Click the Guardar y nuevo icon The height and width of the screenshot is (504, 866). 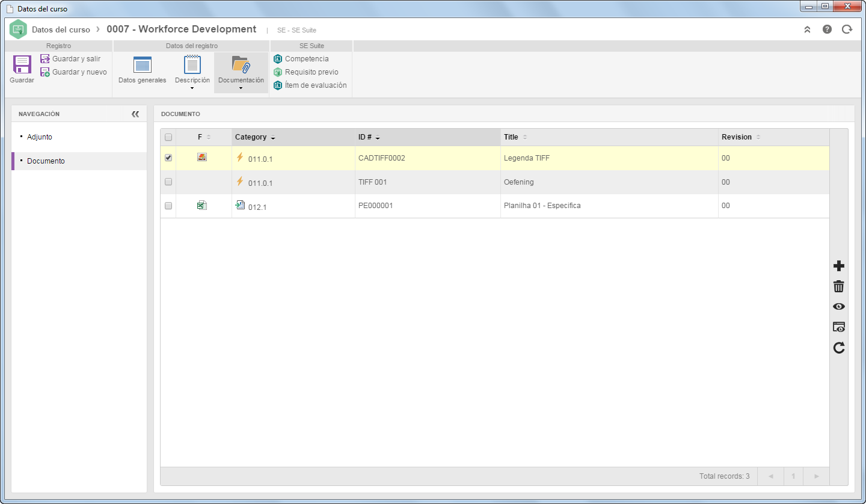tap(45, 72)
